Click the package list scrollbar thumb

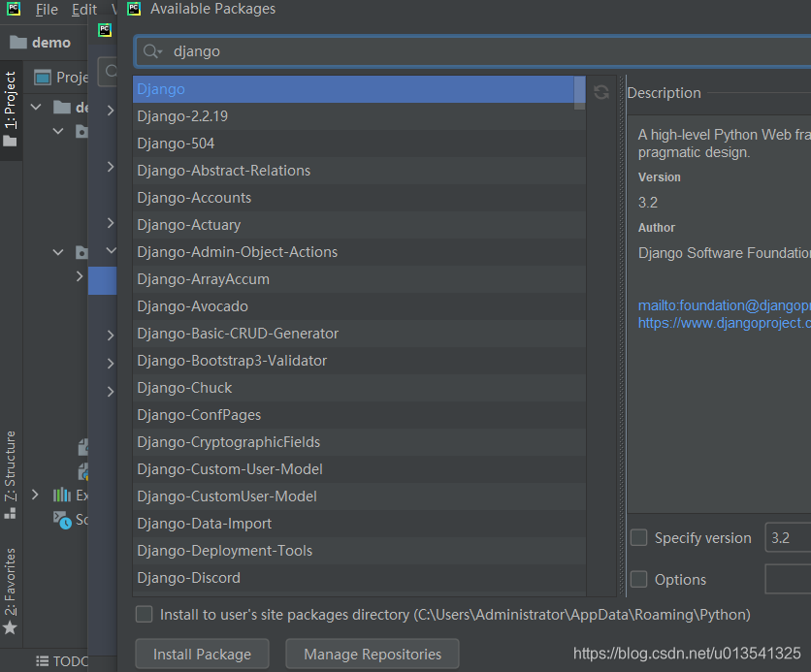[x=580, y=92]
